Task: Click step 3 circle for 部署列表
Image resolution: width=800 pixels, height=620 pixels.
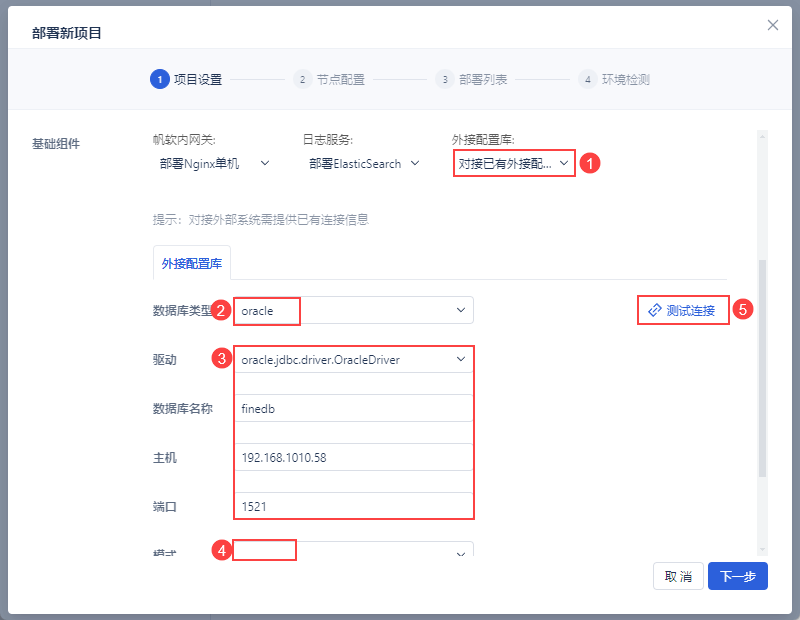Action: click(444, 80)
